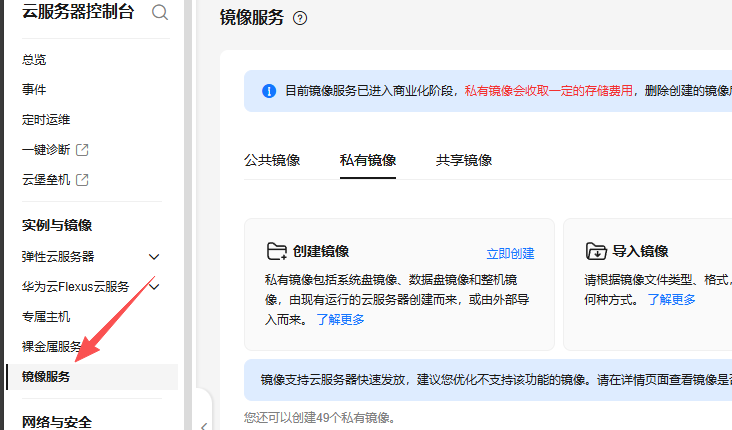The image size is (732, 430).
Task: Click 了解更多 in the 创建镜像 card
Action: (340, 320)
